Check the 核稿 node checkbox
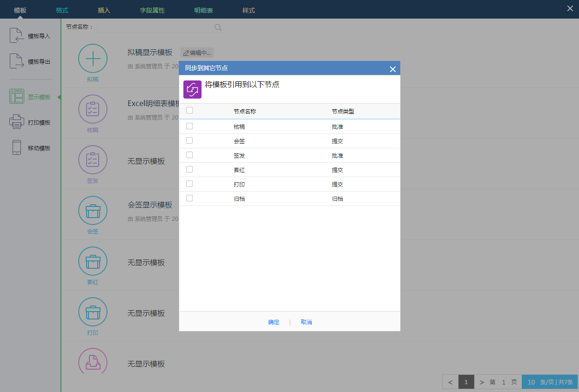 (189, 126)
